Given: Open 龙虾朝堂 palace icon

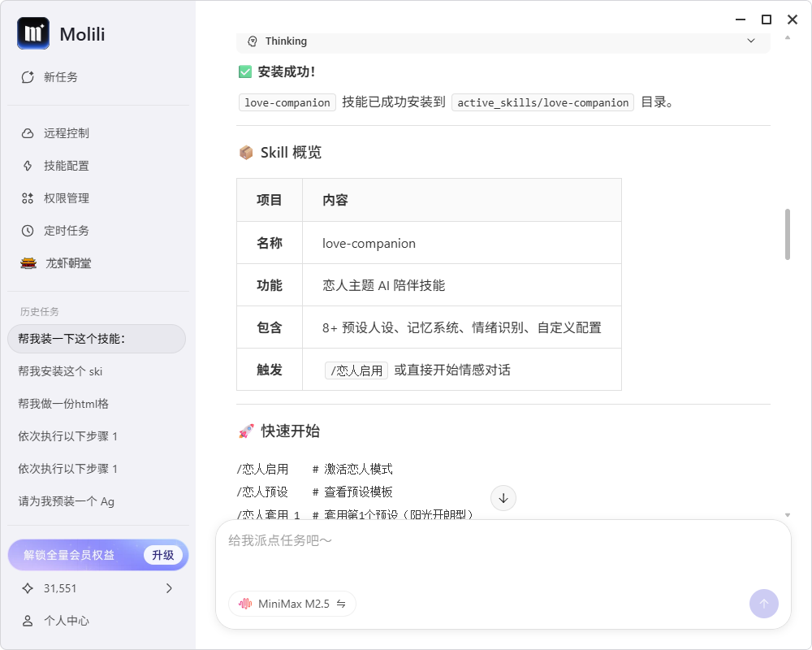Looking at the screenshot, I should [x=28, y=263].
